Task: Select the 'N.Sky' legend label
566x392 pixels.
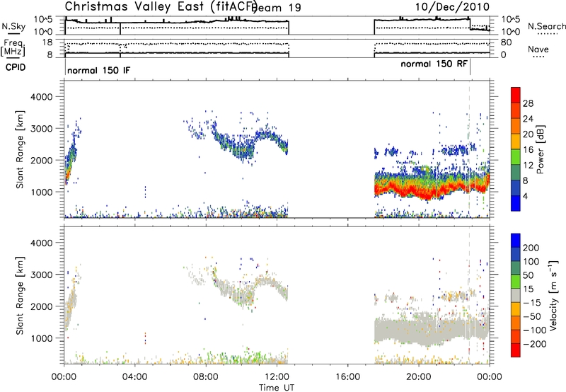Action: pos(13,26)
